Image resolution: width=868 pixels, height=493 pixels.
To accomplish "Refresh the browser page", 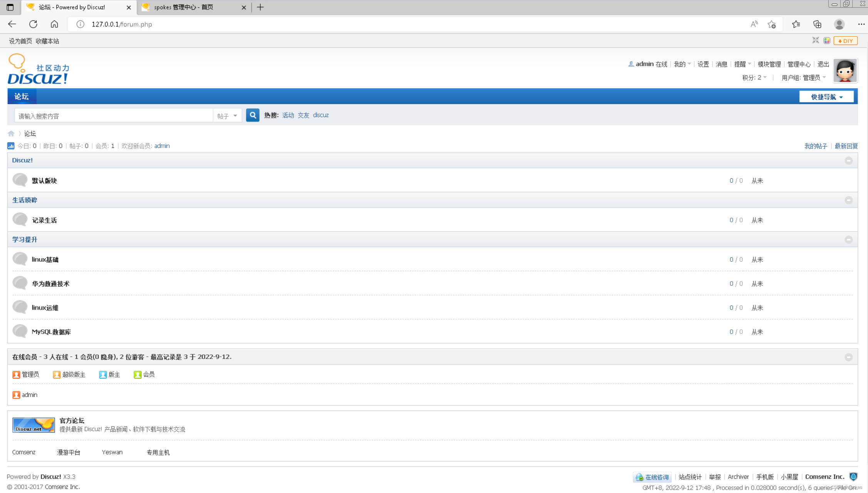I will click(33, 24).
